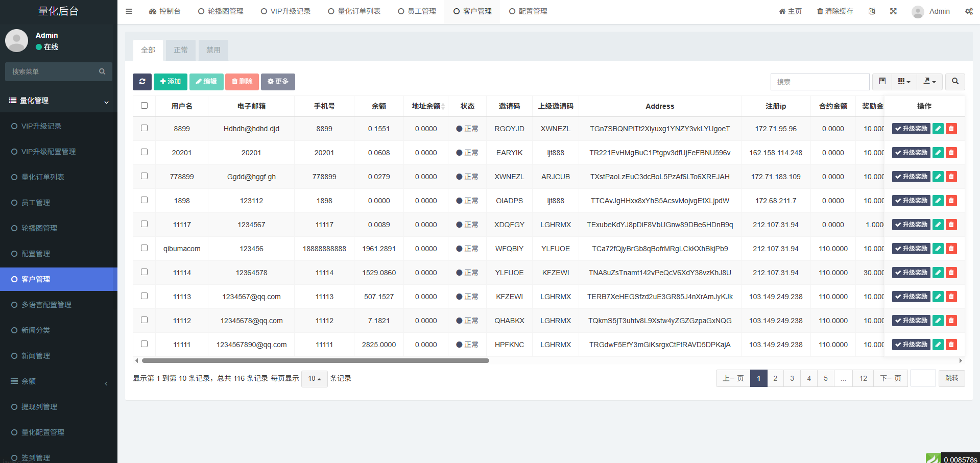Image resolution: width=980 pixels, height=463 pixels.
Task: Click the 跳转 jump button
Action: (x=952, y=378)
